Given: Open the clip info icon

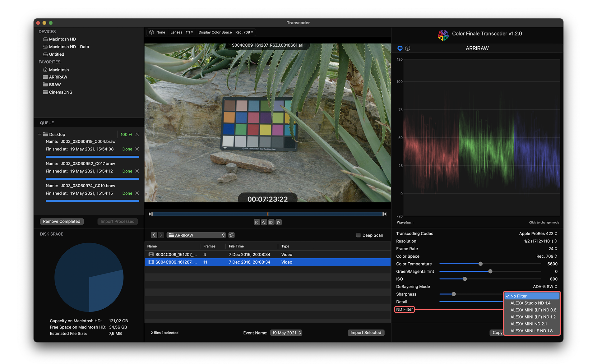Looking at the screenshot, I should click(408, 48).
